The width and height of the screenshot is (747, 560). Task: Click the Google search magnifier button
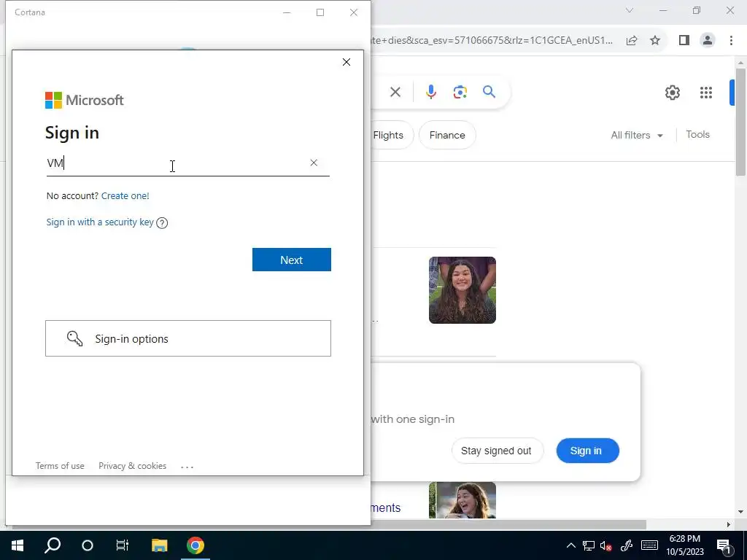tap(489, 91)
